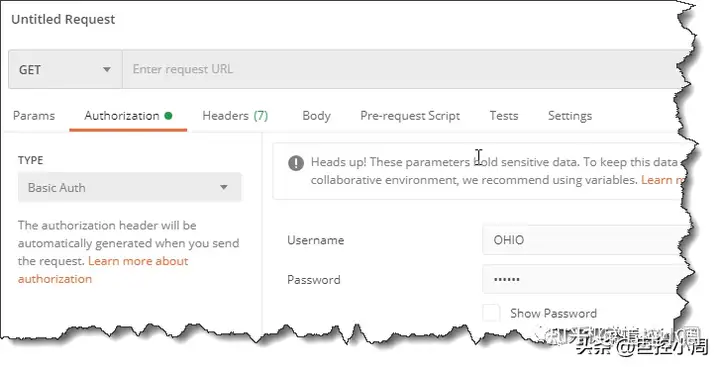
Task: Open the Pre-request Script tab
Action: pyautogui.click(x=410, y=116)
